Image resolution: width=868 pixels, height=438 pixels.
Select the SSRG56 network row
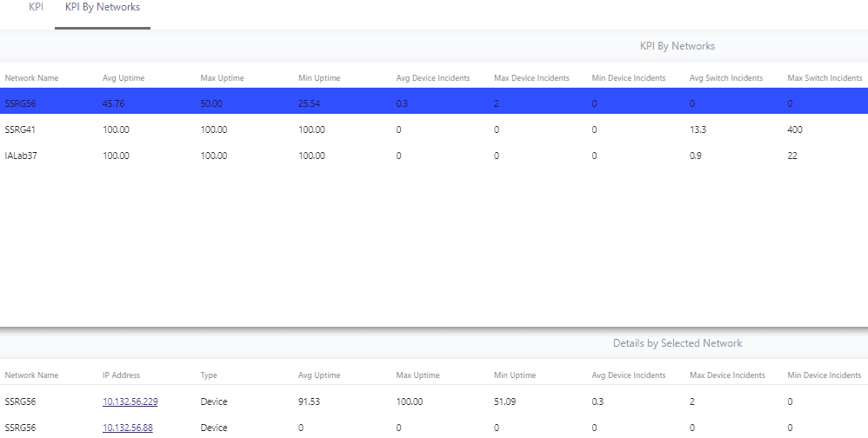(x=434, y=103)
